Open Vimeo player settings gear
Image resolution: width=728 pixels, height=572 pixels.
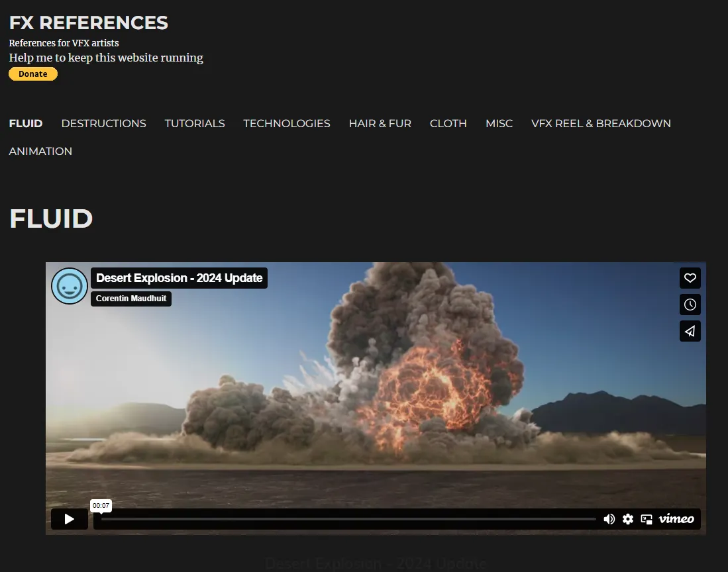click(x=628, y=519)
